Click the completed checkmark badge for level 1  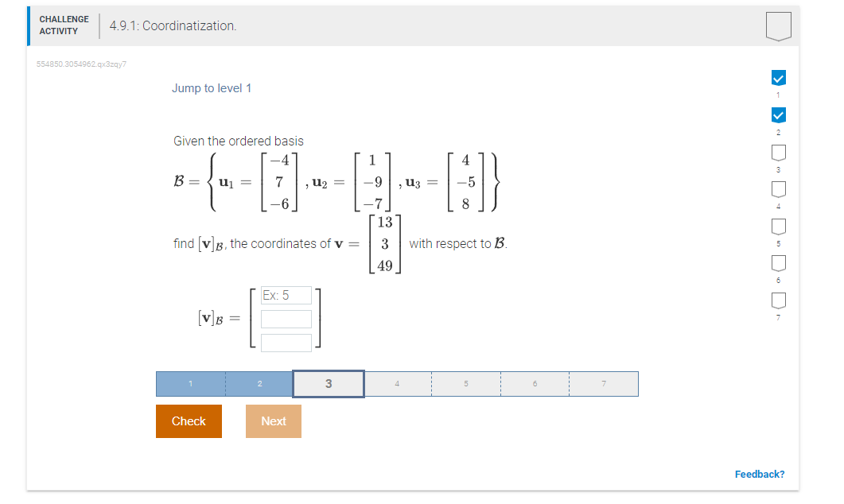point(777,77)
